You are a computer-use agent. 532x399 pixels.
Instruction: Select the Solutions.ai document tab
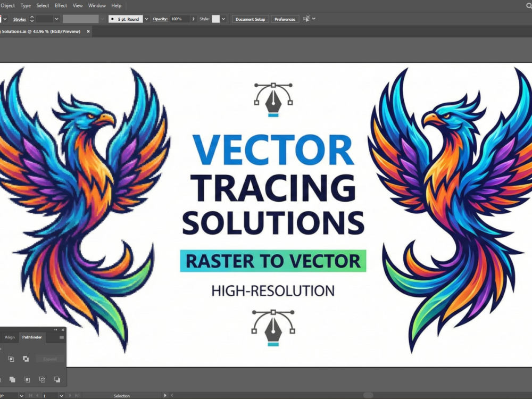click(x=41, y=31)
